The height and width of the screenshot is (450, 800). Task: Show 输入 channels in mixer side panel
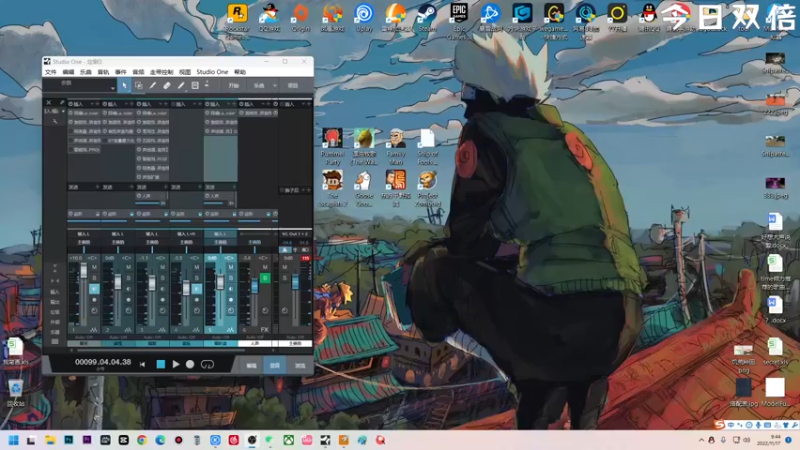point(55,292)
